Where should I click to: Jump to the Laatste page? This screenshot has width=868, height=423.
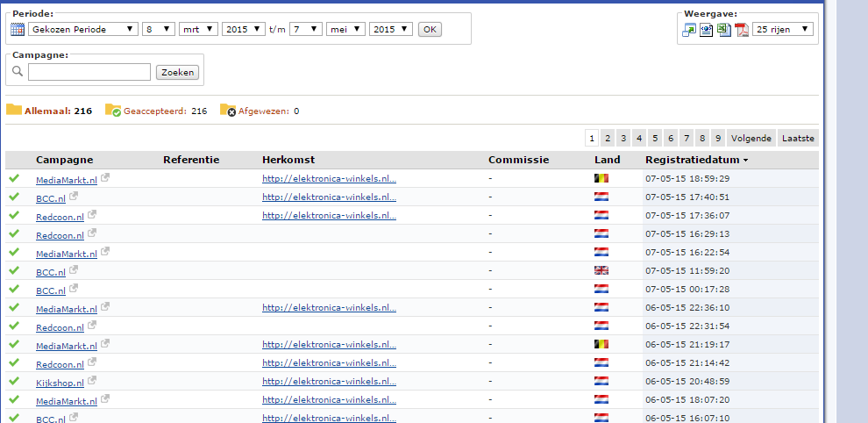coord(798,138)
